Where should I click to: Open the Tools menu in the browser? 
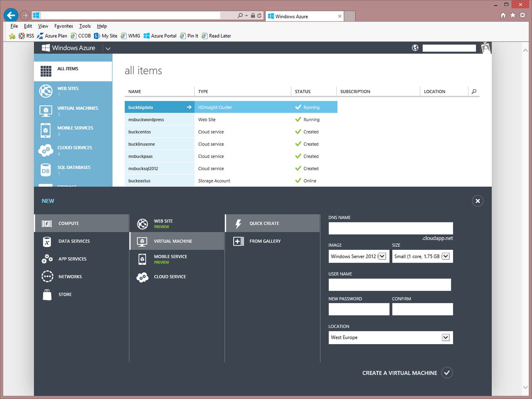(x=85, y=26)
